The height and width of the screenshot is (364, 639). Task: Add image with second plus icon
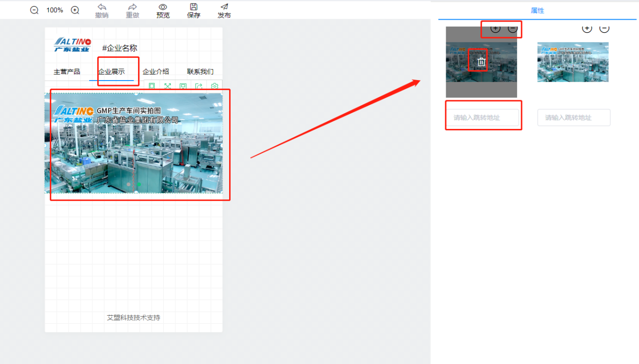point(587,28)
